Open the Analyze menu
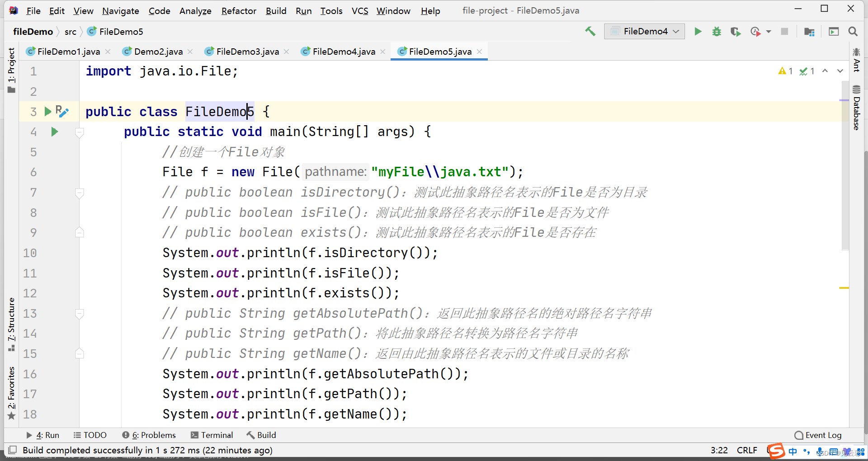The width and height of the screenshot is (868, 461). [x=195, y=11]
